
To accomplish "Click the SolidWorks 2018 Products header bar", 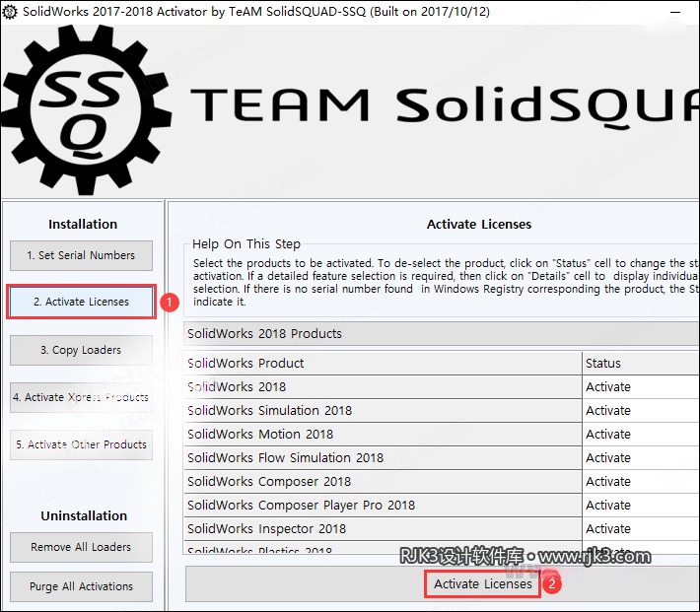I will (x=441, y=333).
